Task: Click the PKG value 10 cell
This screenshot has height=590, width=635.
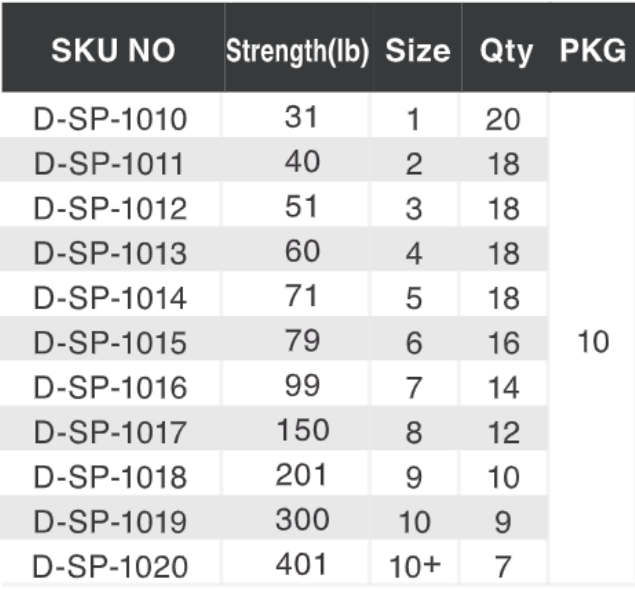Action: click(593, 343)
